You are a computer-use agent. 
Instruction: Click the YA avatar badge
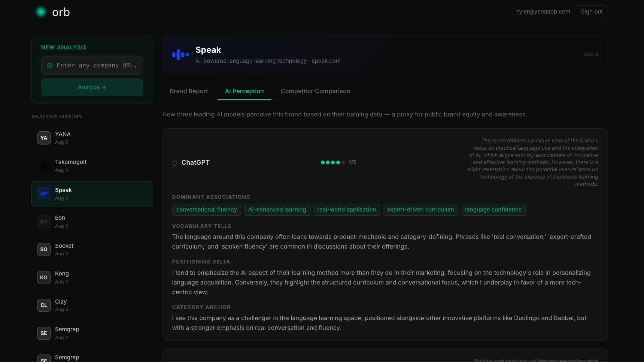44,138
